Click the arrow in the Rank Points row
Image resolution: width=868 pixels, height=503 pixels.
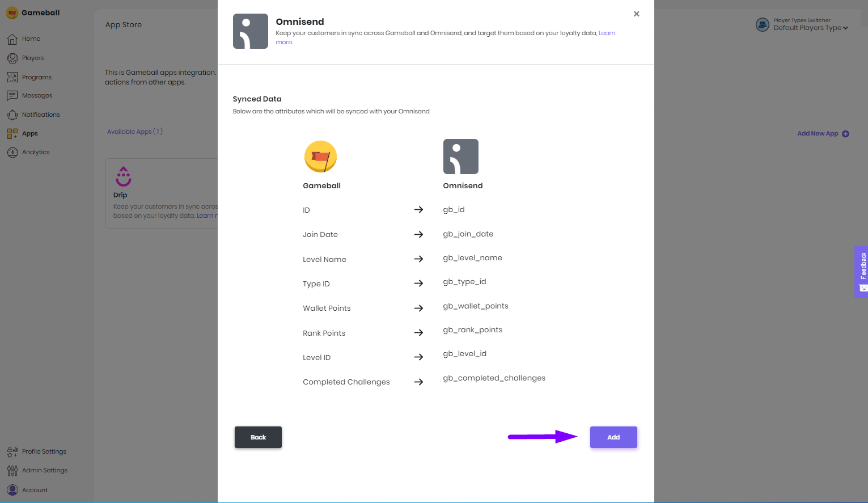click(x=418, y=333)
